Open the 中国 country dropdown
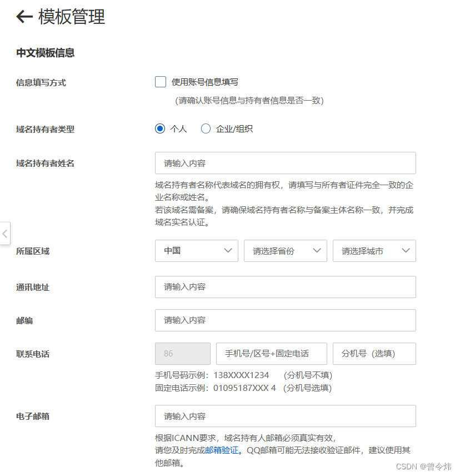460x476 pixels. tap(197, 251)
